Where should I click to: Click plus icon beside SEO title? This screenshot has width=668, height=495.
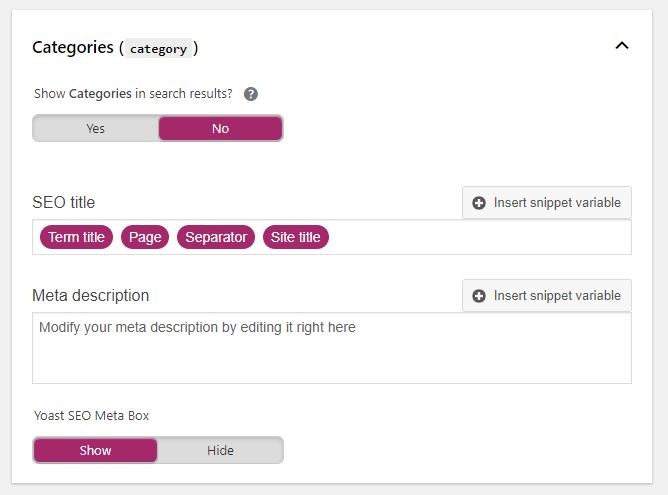pos(479,202)
